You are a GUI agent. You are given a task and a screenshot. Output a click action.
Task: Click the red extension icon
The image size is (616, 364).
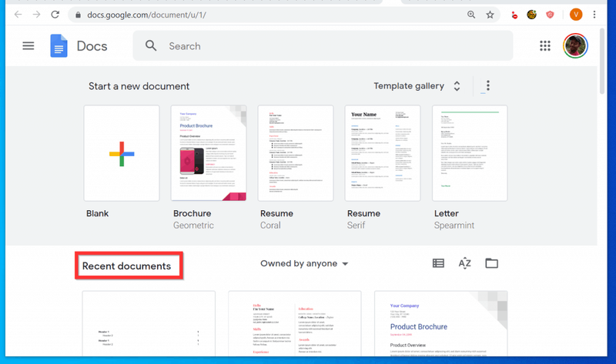coord(514,15)
